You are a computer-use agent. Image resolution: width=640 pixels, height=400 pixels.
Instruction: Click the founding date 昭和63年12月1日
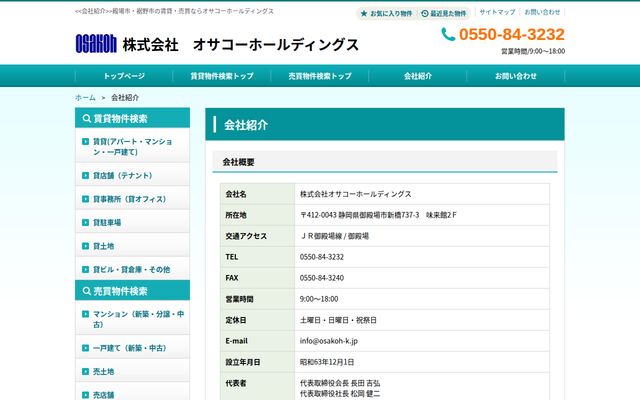click(x=327, y=362)
